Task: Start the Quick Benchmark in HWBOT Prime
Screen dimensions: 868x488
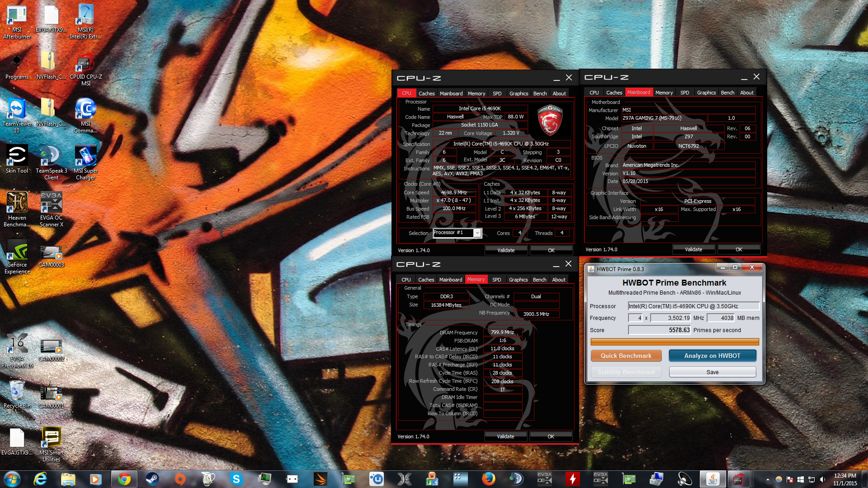Action: click(626, 356)
